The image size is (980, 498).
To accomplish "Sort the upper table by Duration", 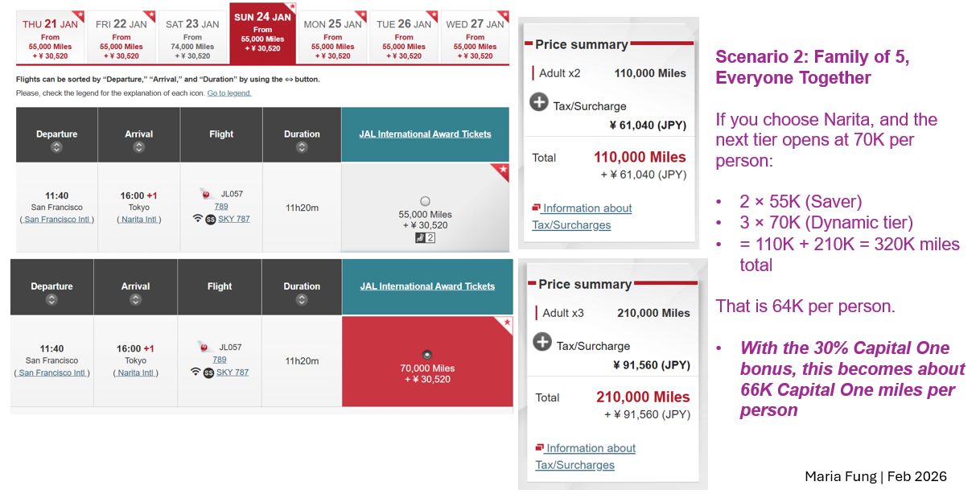I will [x=302, y=147].
